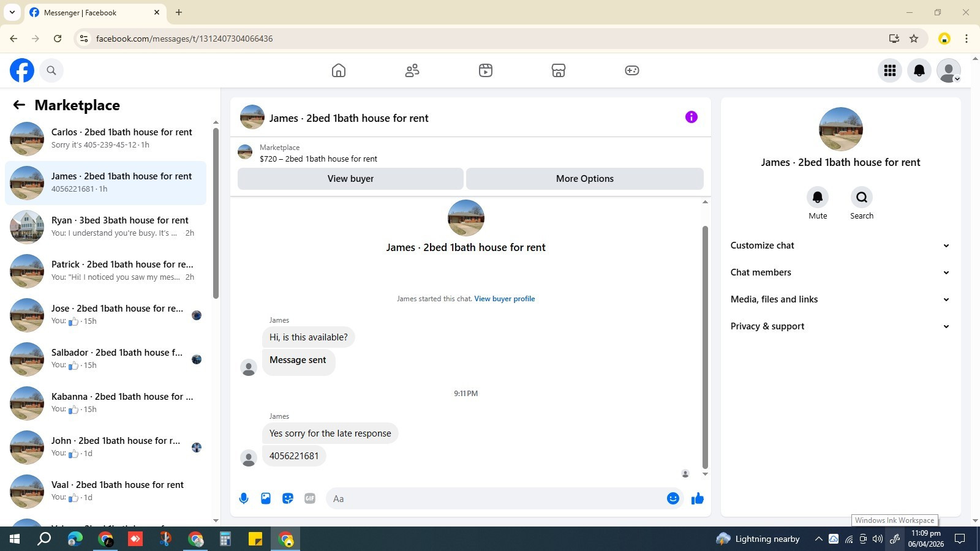Expand Privacy & support section
The width and height of the screenshot is (980, 551).
click(x=840, y=326)
